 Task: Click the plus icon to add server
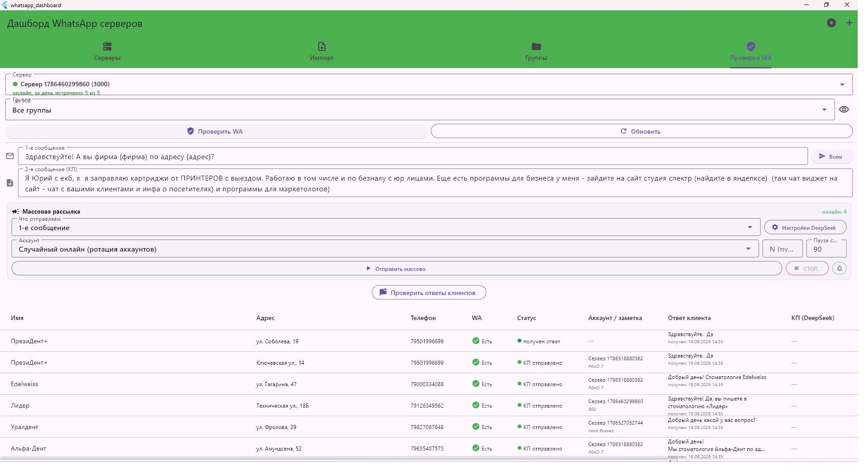(849, 23)
